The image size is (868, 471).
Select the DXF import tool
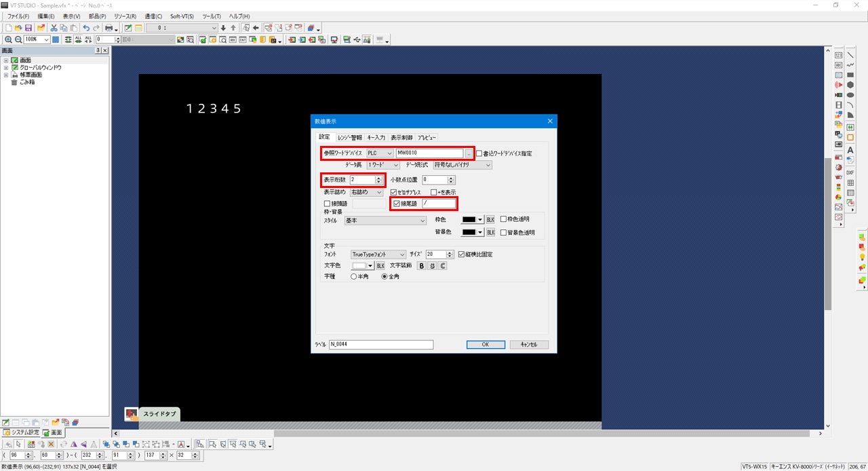pos(850,172)
